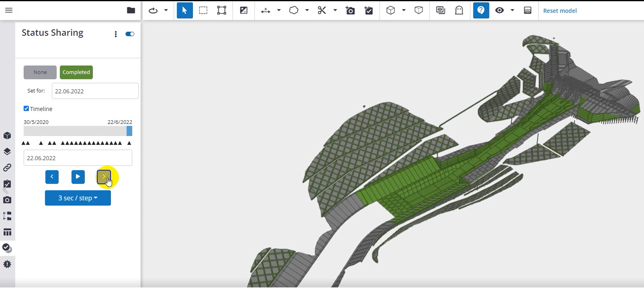Take a snapshot with the camera-plus icon
Image resolution: width=644 pixels, height=288 pixels.
[x=350, y=11]
